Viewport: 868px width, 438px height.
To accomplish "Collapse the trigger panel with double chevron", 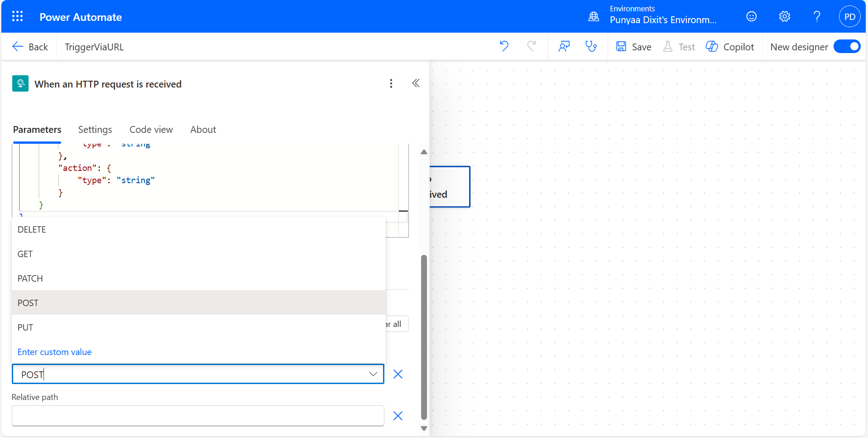I will [416, 83].
